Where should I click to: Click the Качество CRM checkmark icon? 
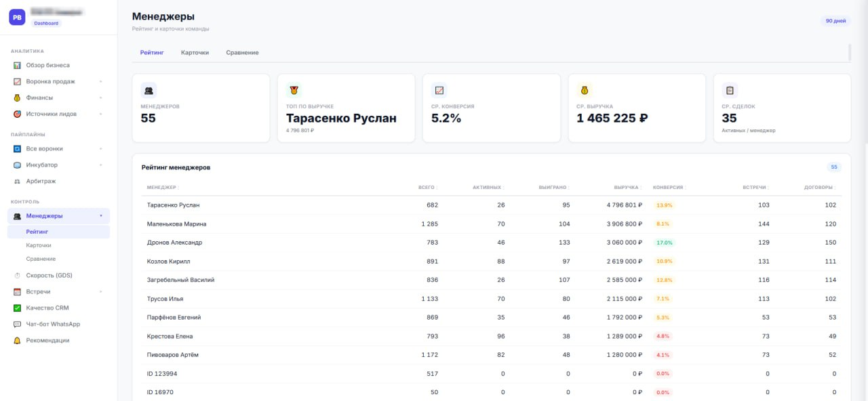tap(17, 308)
